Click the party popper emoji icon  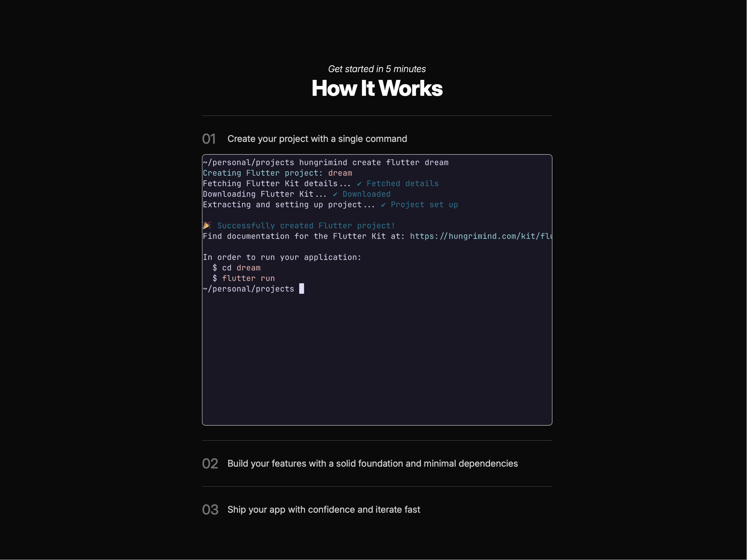click(x=207, y=225)
